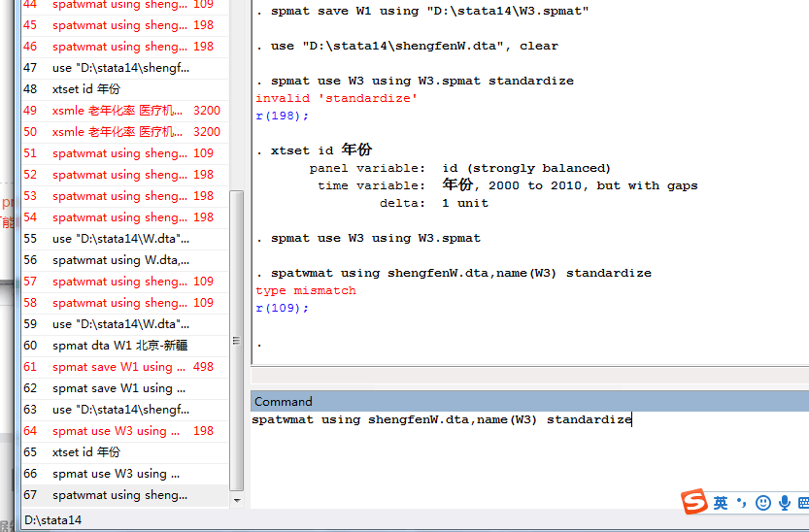Select history command 47 use D:\stata14\shengf

click(125, 68)
